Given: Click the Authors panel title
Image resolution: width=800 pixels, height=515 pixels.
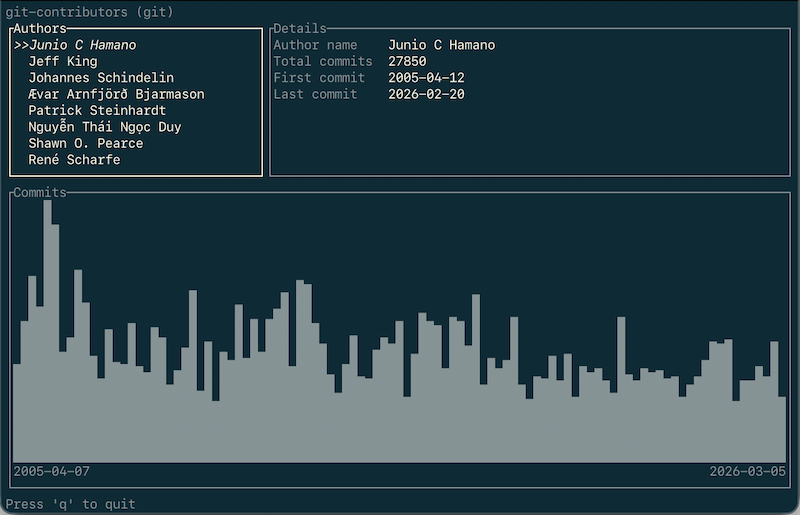Looking at the screenshot, I should coord(40,29).
